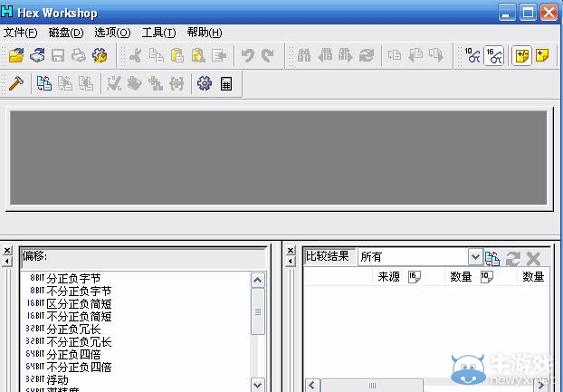Expand the 所有 dropdown in compare results
563x392 pixels.
[475, 257]
